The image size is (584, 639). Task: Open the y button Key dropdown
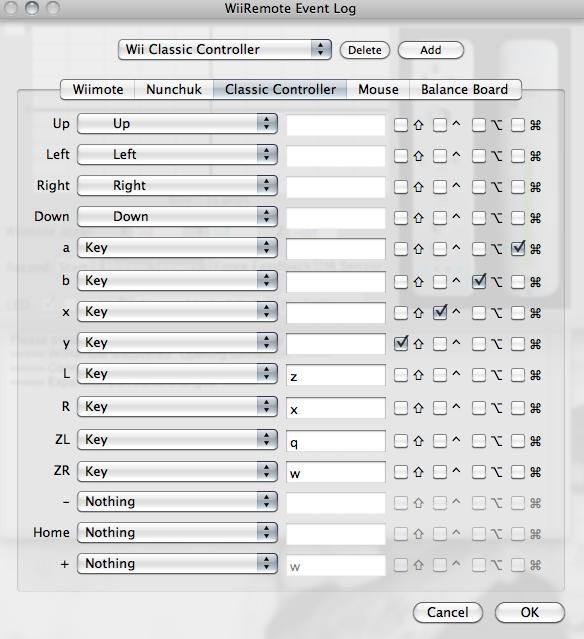coord(177,343)
